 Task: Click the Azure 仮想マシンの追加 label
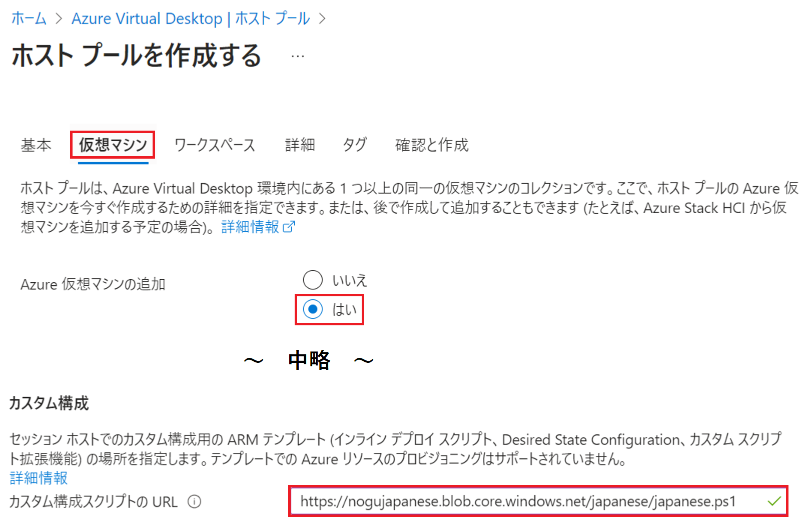click(x=93, y=284)
